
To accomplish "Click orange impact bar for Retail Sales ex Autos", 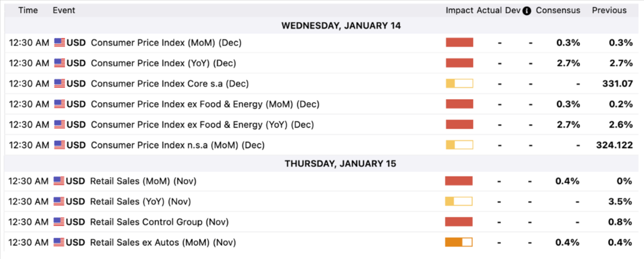I will pyautogui.click(x=458, y=242).
